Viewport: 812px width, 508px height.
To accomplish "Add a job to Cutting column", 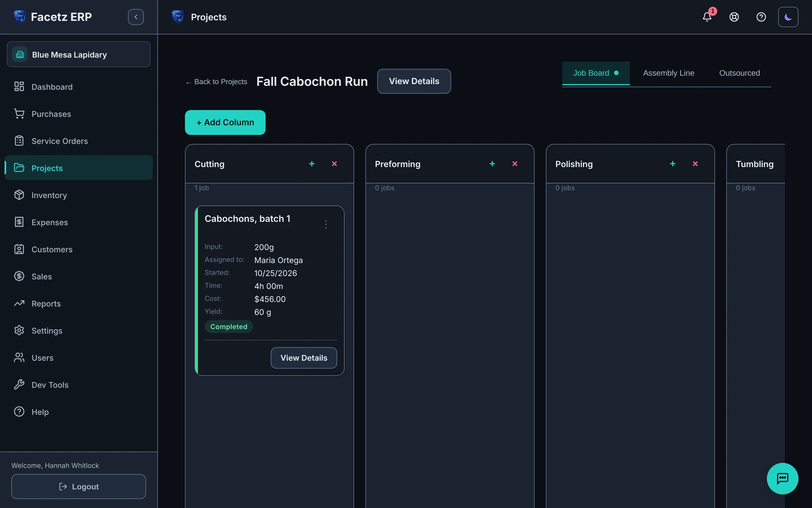I will pyautogui.click(x=312, y=164).
